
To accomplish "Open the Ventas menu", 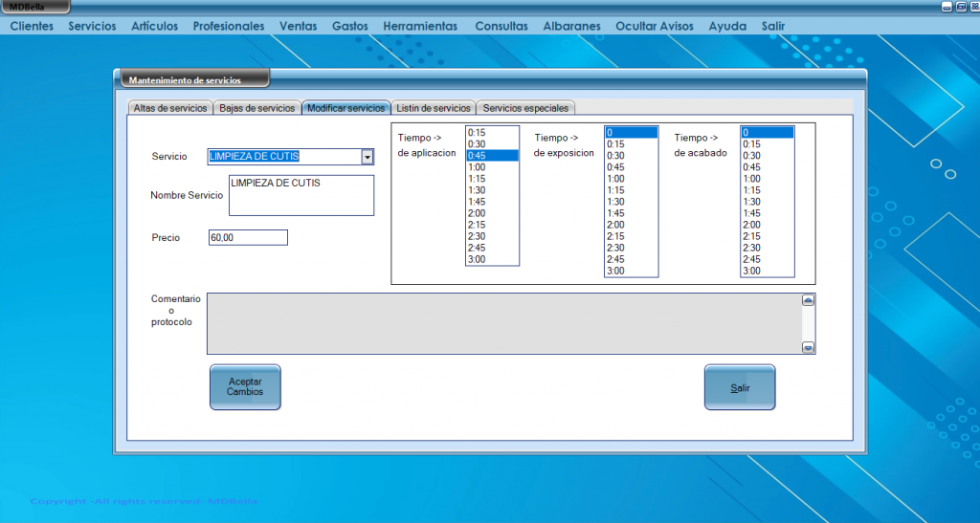I will coord(298,26).
